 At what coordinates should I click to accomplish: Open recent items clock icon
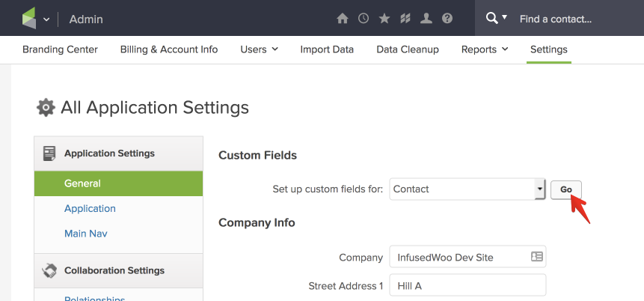click(x=363, y=19)
